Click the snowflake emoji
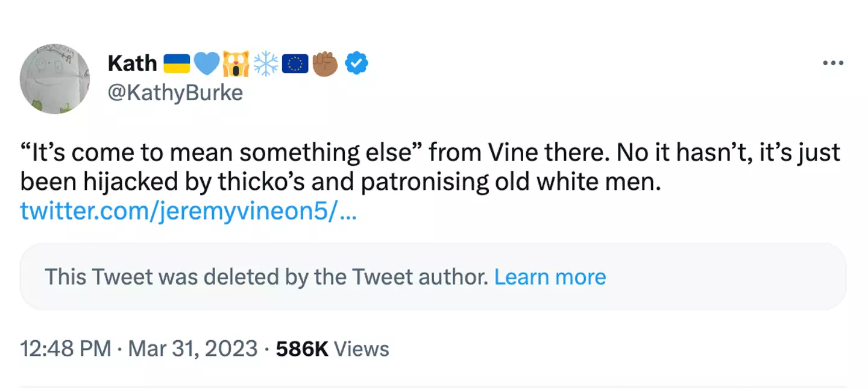This screenshot has height=389, width=868. (265, 62)
